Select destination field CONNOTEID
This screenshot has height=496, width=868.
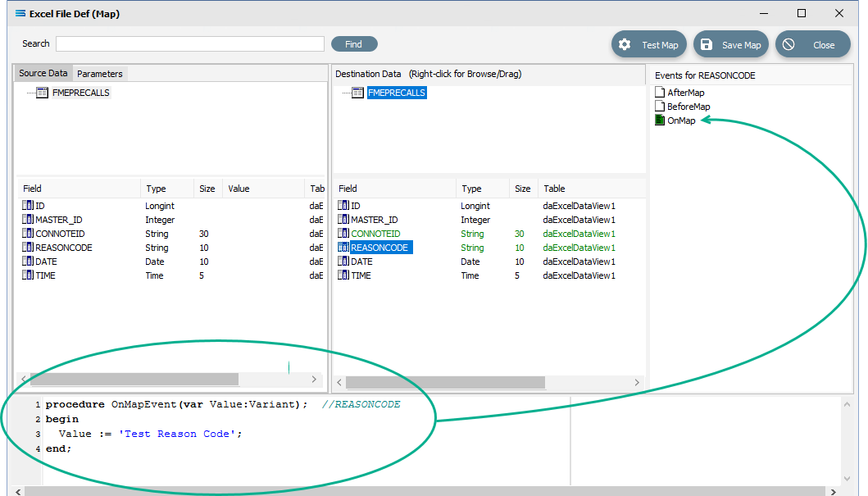click(375, 234)
